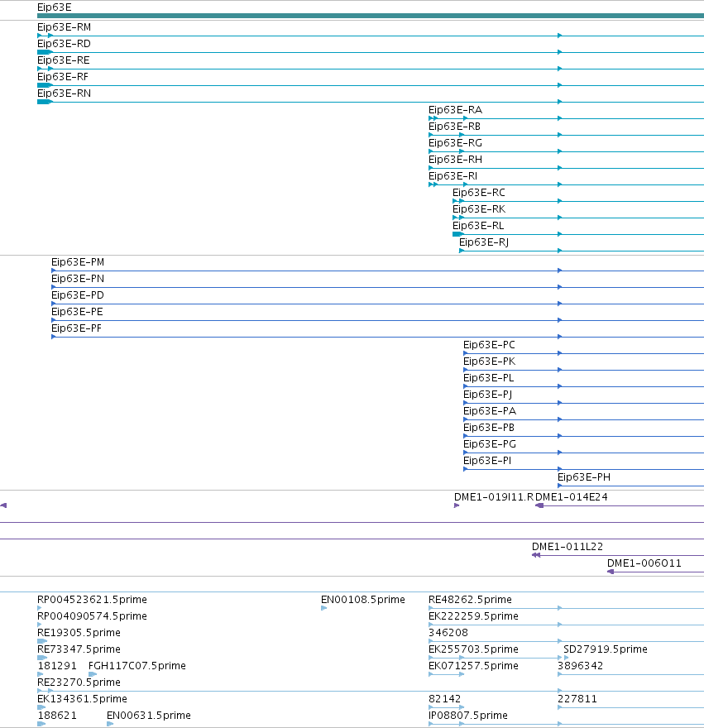Viewport: 704px width, 728px height.
Task: Click the EST RE73347.5prime label
Action: 79,649
